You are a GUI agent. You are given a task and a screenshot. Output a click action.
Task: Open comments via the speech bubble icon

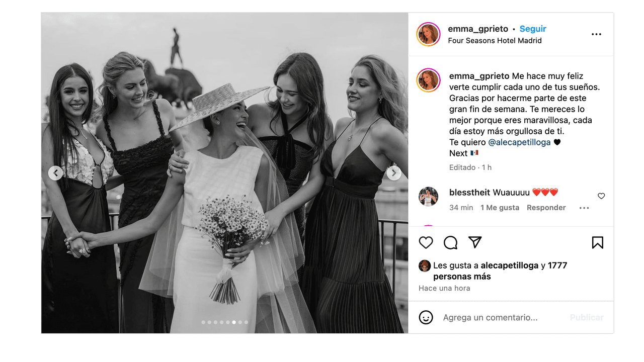click(450, 242)
